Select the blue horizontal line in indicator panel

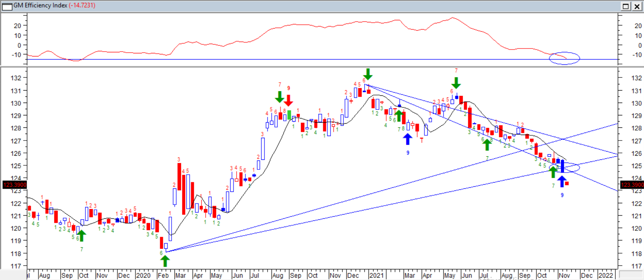tap(323, 60)
